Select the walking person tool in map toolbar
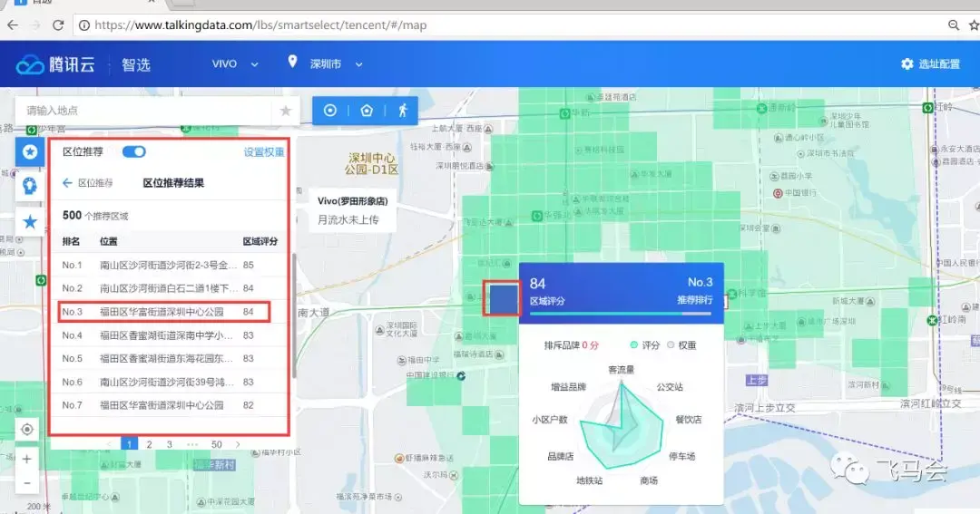The image size is (980, 514). 403,111
